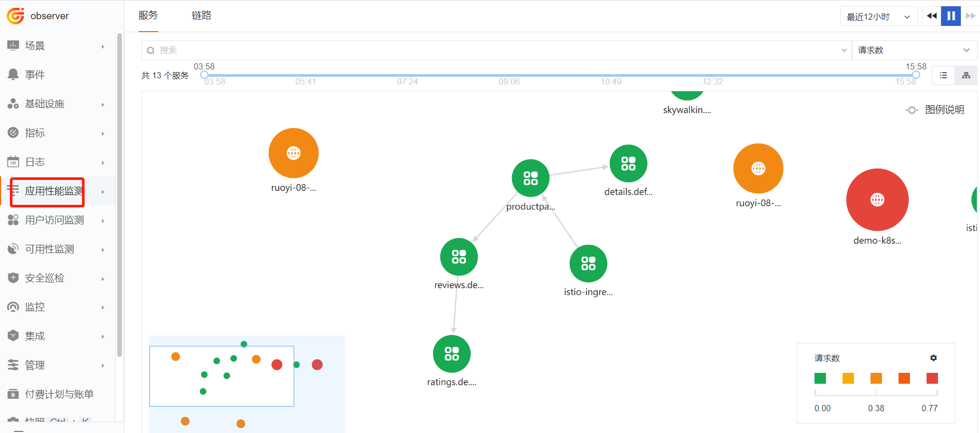This screenshot has height=433, width=980.
Task: Click the minimap overview thumbnail
Action: click(x=247, y=384)
